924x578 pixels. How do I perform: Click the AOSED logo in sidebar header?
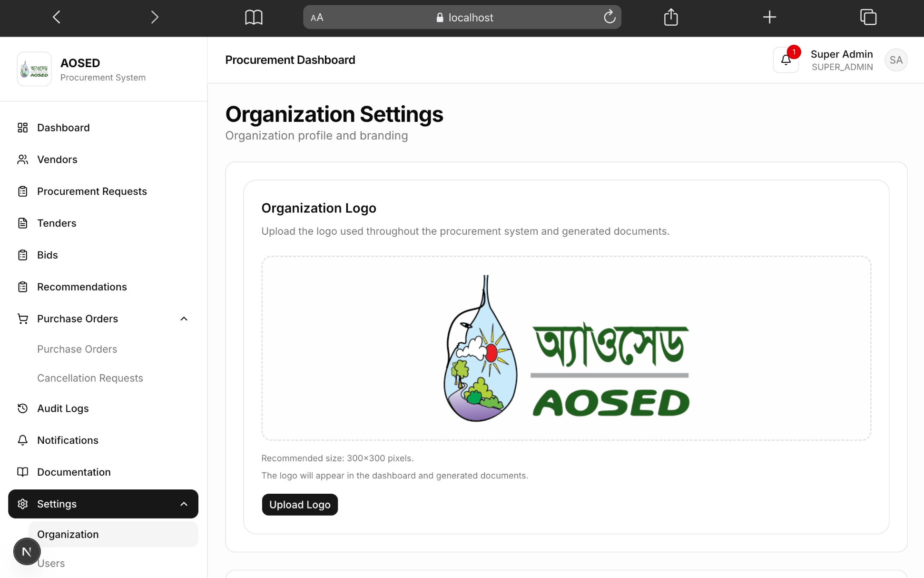pos(34,69)
